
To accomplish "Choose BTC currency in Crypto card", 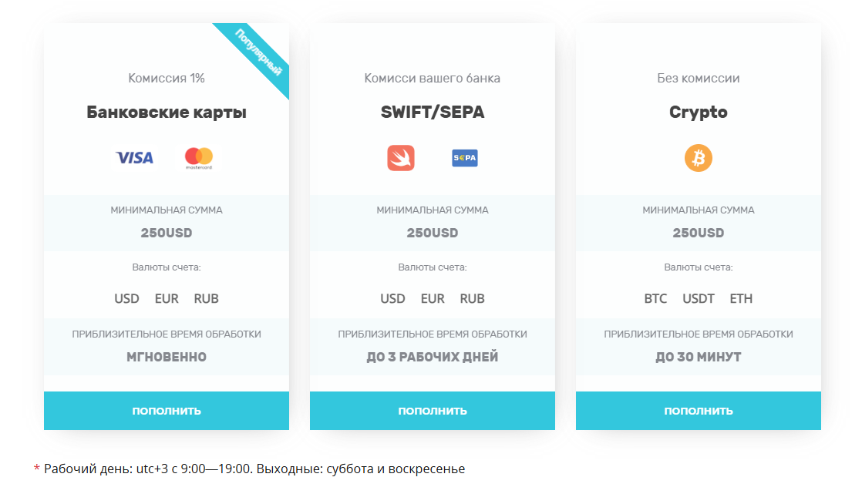I will pos(655,298).
